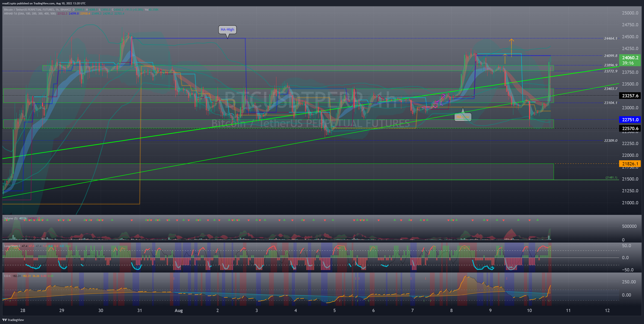Click the 24464.1 horizontal level label

[x=611, y=39]
